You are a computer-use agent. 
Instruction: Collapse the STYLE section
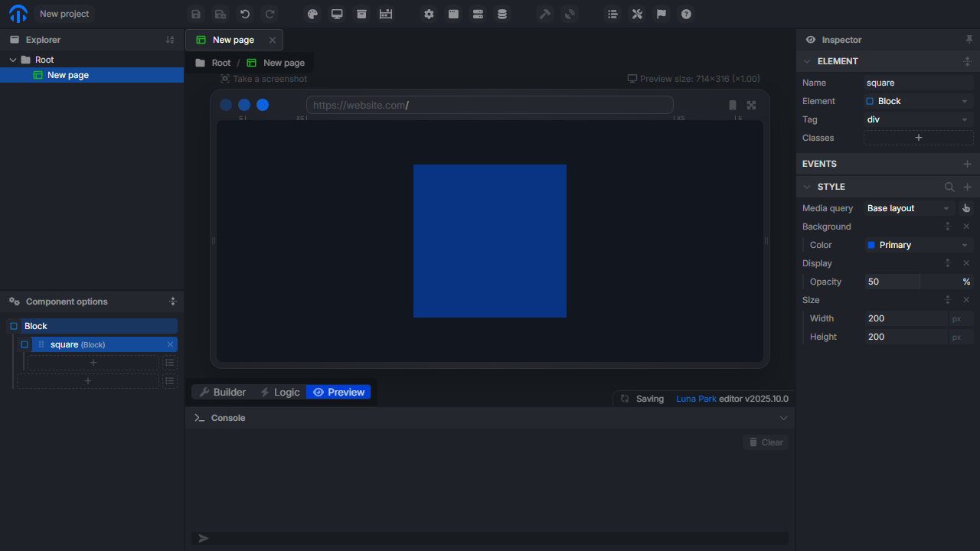[807, 187]
